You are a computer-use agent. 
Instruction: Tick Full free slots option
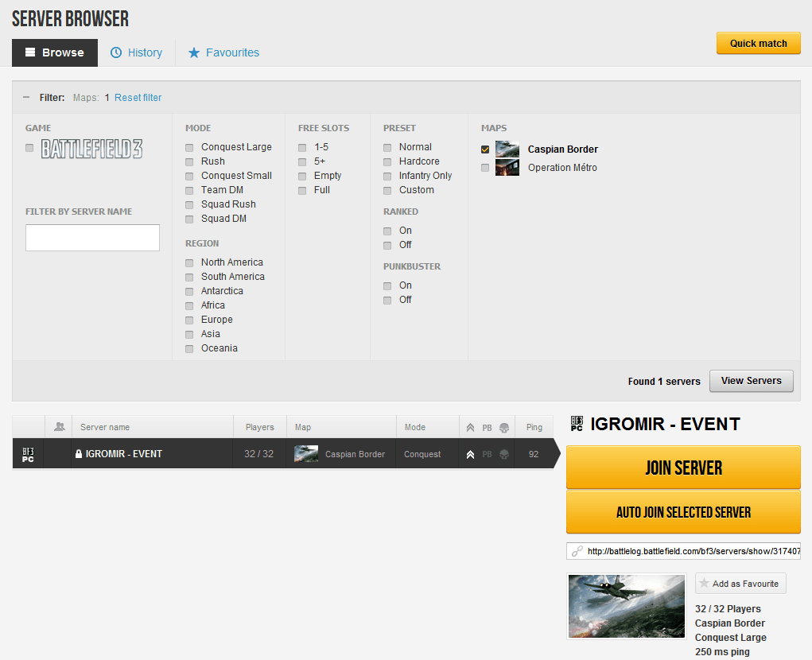302,191
